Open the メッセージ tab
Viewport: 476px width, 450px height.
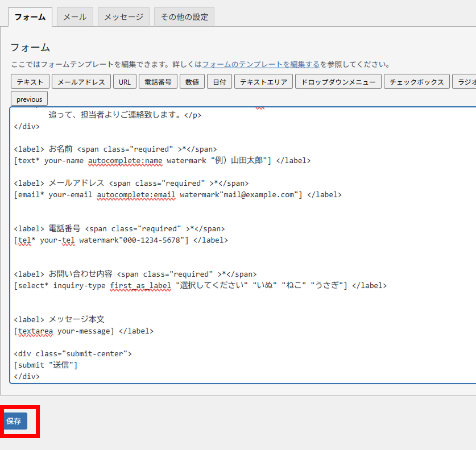123,17
